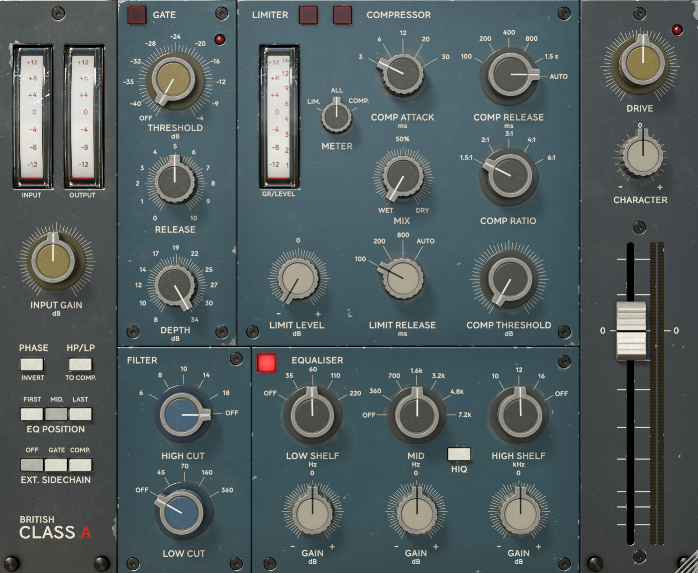Set Ext. Sidechain to Gate
Viewport: 698px width, 573px height.
point(56,465)
